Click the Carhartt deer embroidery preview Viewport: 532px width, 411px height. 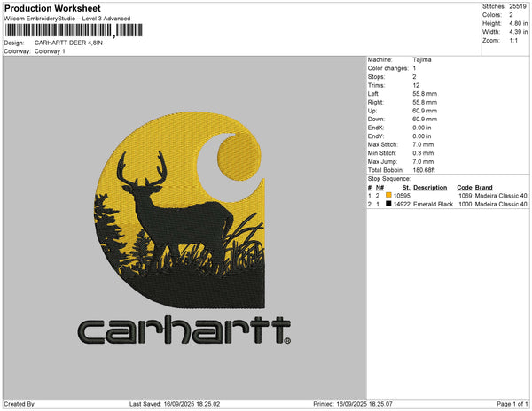click(184, 228)
